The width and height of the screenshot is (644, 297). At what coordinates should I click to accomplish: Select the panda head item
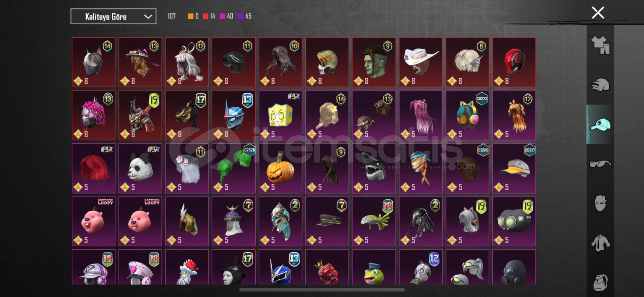coord(140,168)
